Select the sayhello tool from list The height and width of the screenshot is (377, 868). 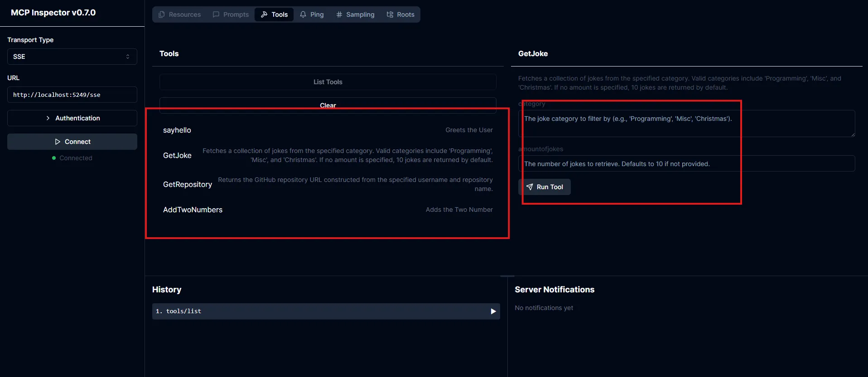(177, 130)
